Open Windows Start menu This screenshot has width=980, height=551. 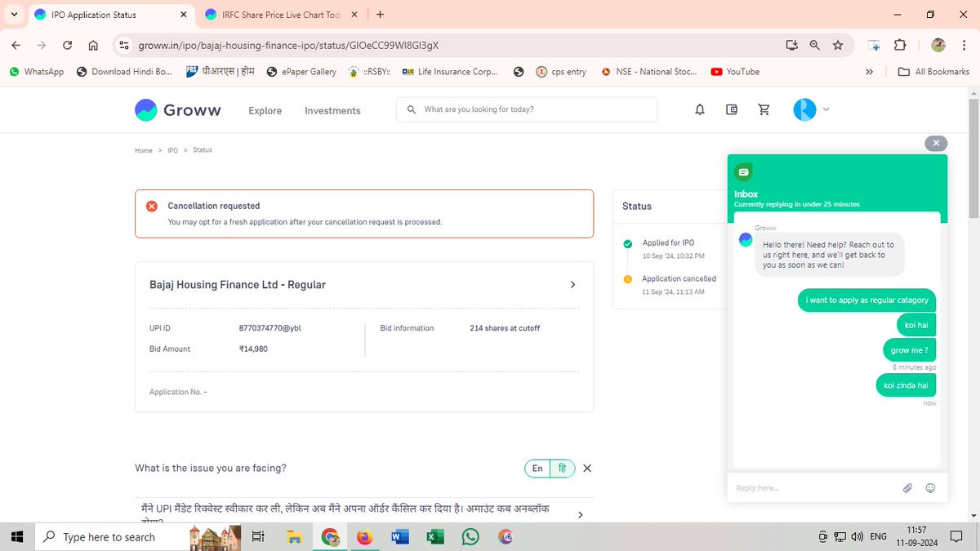[17, 537]
